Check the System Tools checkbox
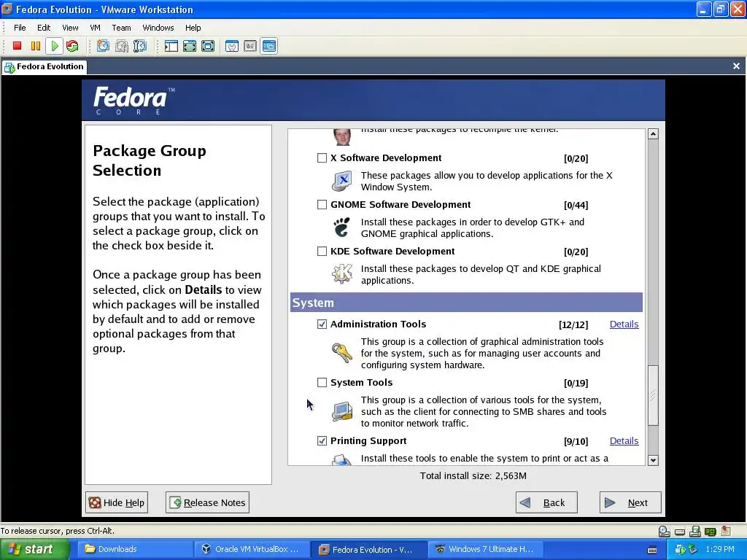 322,382
